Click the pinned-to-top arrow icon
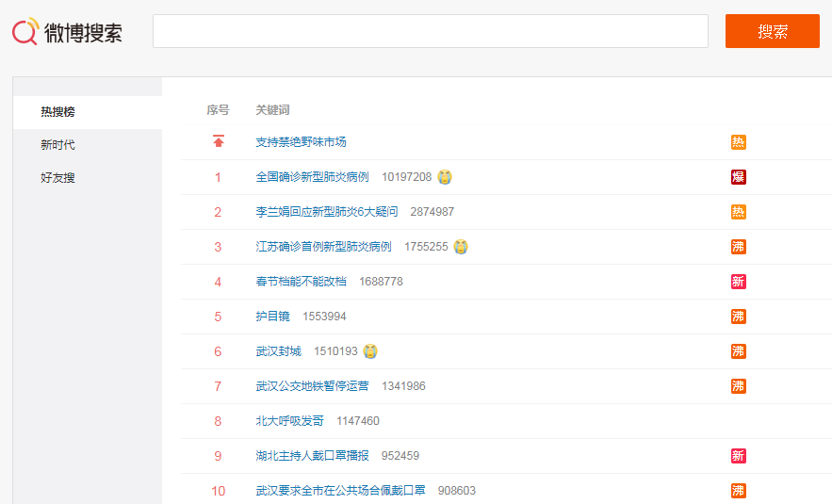This screenshot has height=504, width=832. click(218, 141)
